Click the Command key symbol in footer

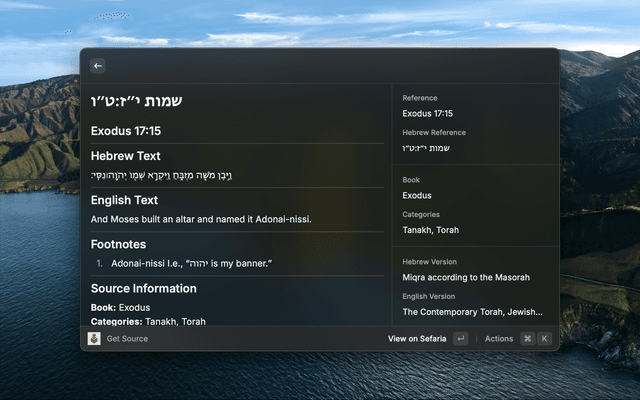point(527,339)
